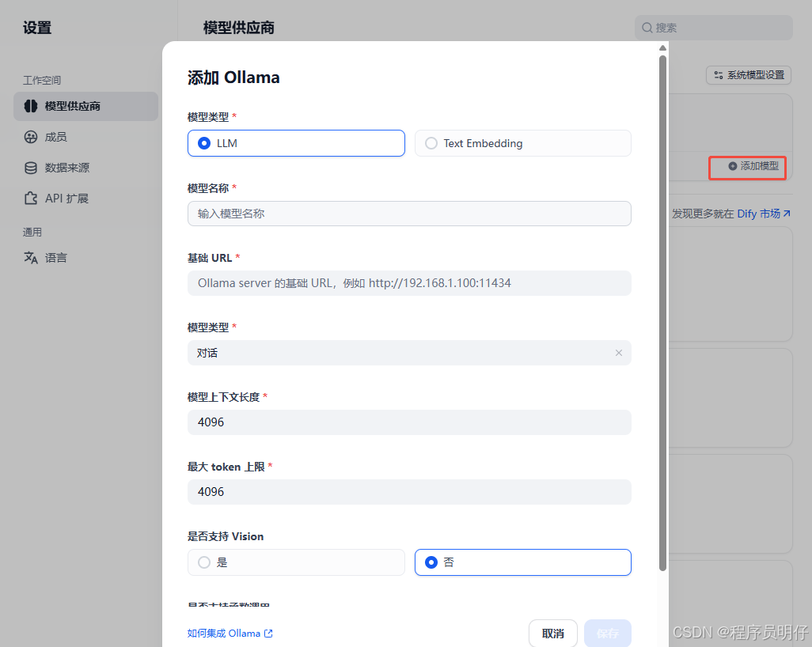Focus the 模型名称 input field

tap(409, 214)
